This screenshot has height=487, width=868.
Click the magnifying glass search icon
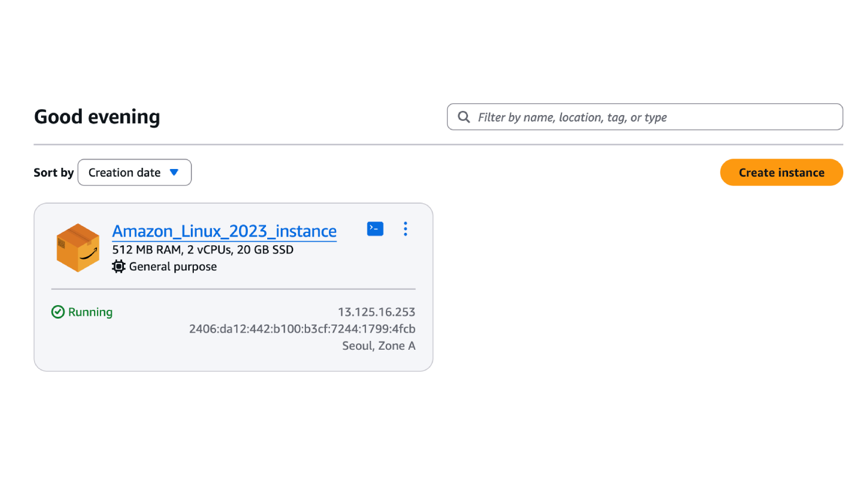point(463,117)
